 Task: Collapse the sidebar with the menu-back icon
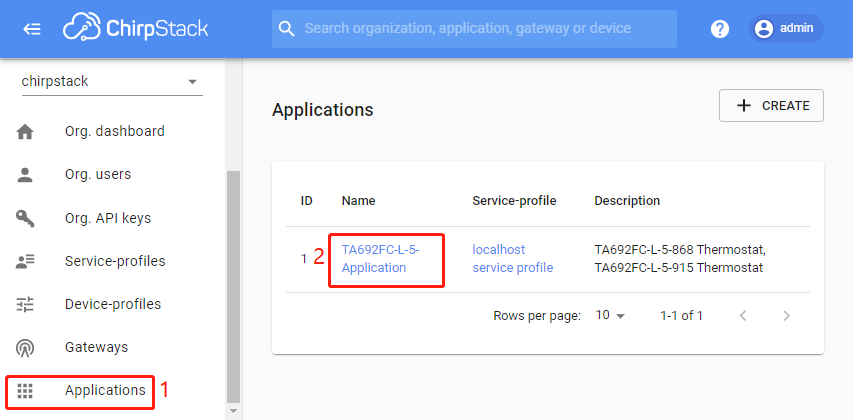tap(32, 29)
